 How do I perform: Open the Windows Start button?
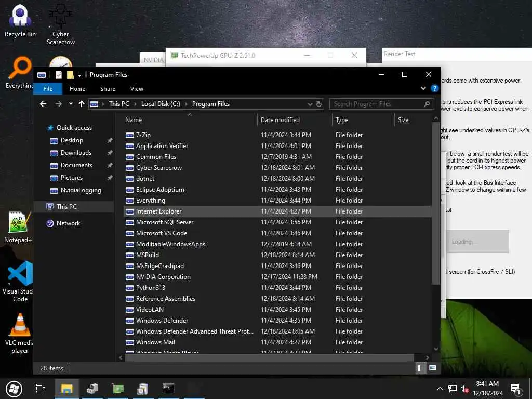click(14, 389)
